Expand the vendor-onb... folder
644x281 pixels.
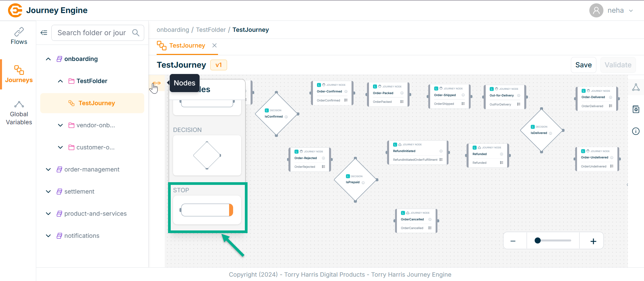[60, 125]
